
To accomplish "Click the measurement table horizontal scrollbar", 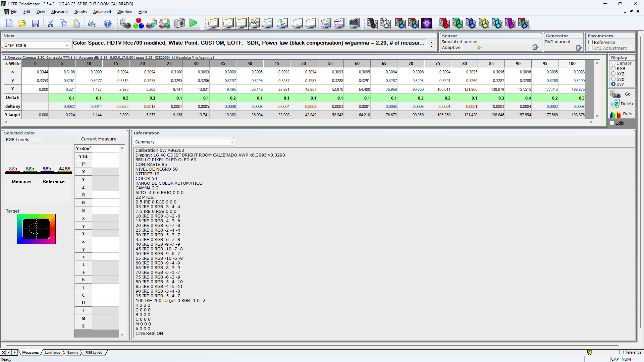I will tap(299, 122).
